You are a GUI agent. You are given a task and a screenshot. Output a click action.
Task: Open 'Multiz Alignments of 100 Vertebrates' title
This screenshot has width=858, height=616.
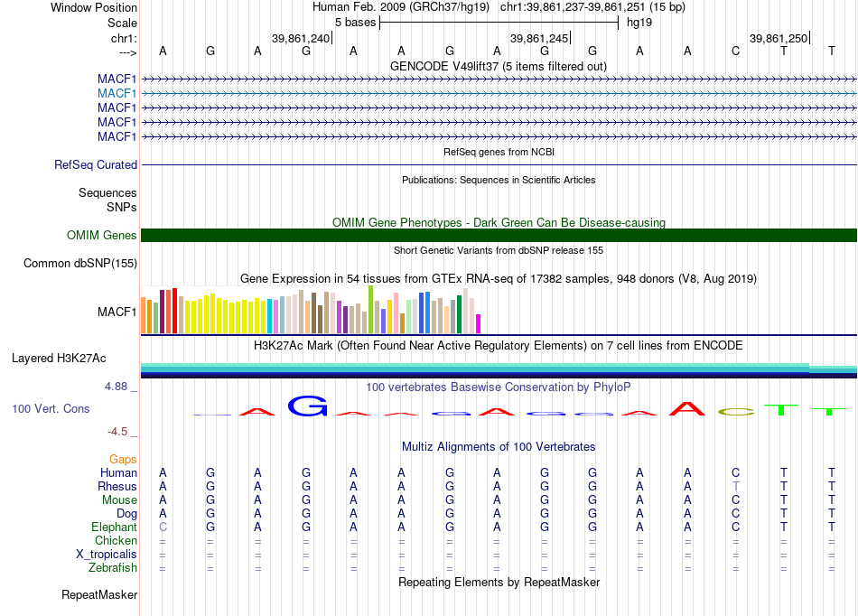pyautogui.click(x=499, y=446)
